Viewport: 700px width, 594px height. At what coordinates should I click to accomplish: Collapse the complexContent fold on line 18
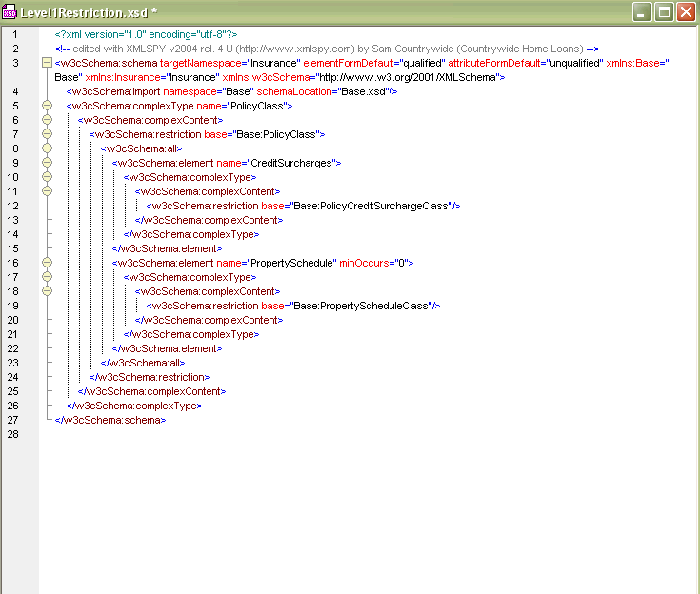[x=47, y=291]
